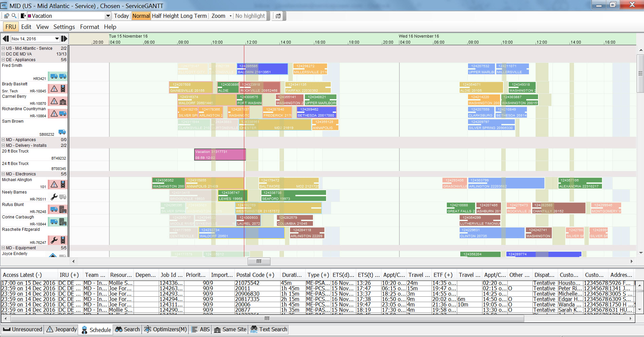Switch to the Same Site tab

click(230, 329)
